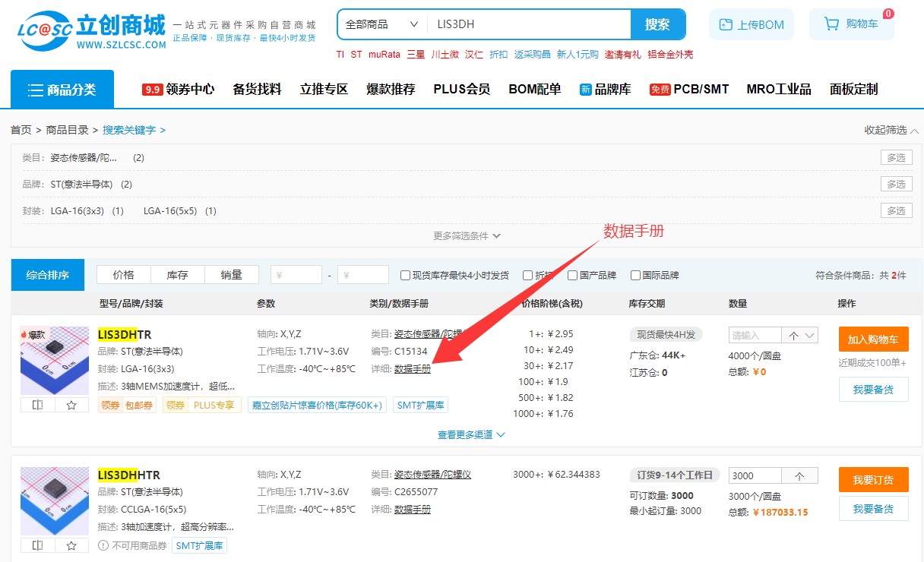Click the search box containing LIS3DH
This screenshot has width=924, height=562.
pos(529,24)
